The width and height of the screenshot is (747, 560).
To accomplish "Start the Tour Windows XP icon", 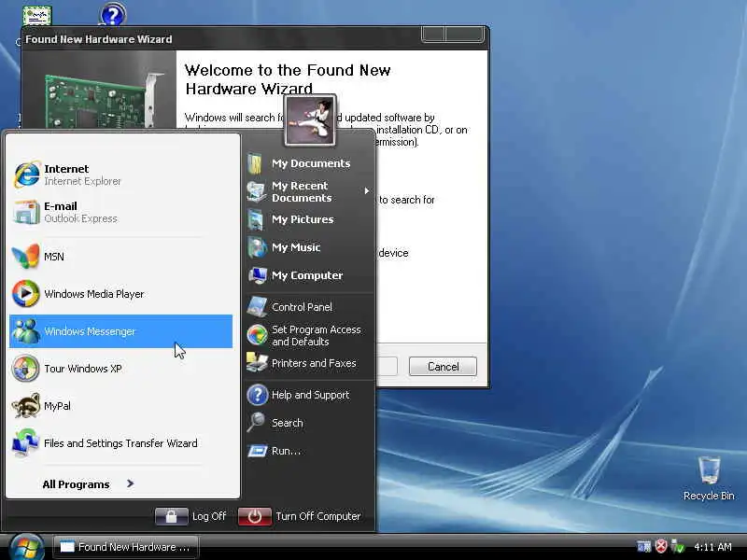I will click(25, 368).
